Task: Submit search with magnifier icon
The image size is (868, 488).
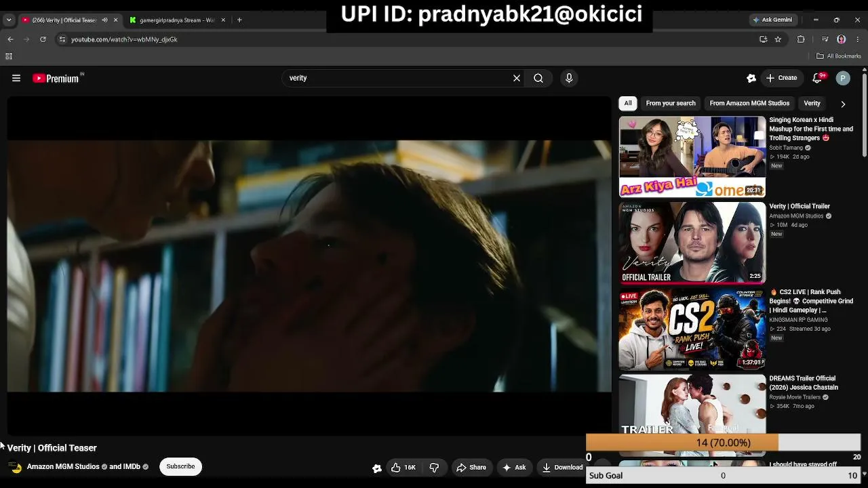Action: coord(538,78)
